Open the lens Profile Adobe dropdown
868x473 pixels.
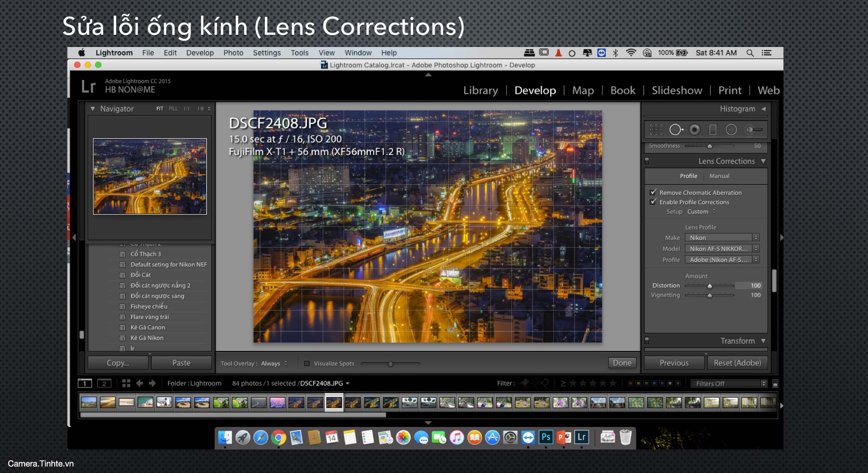(722, 259)
